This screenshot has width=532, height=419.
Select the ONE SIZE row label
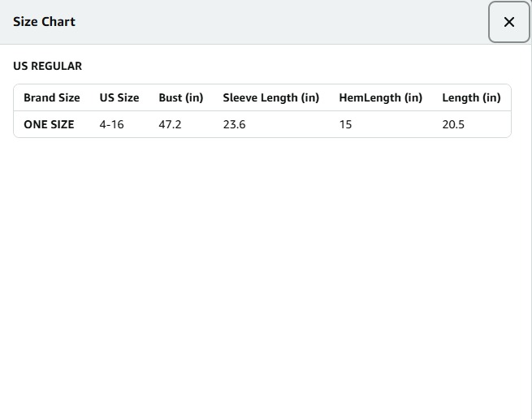click(49, 124)
